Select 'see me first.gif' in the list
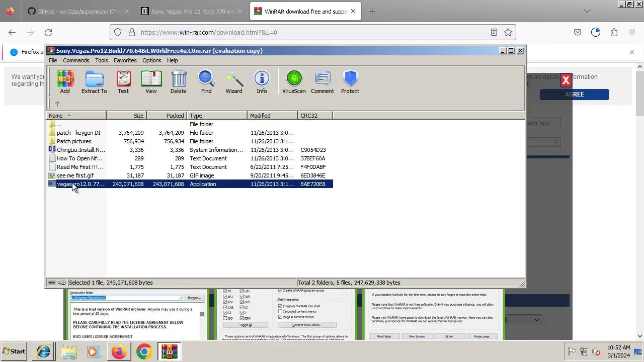The height and width of the screenshot is (362, 644). pyautogui.click(x=190, y=175)
